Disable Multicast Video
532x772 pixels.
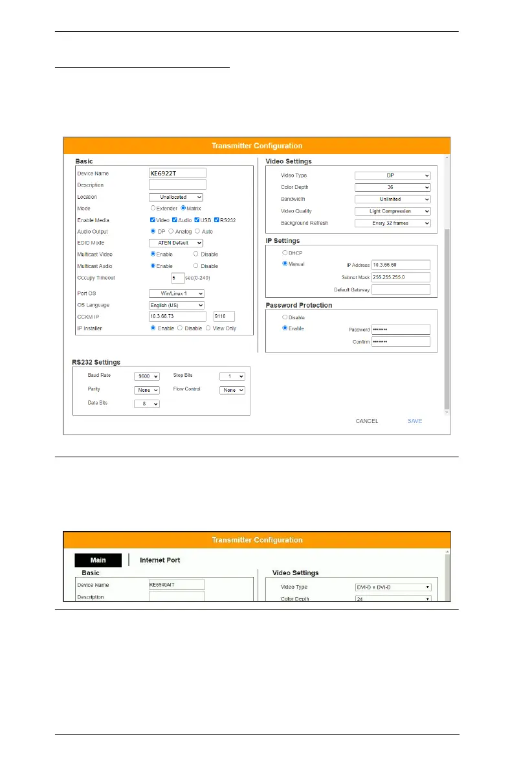(196, 254)
